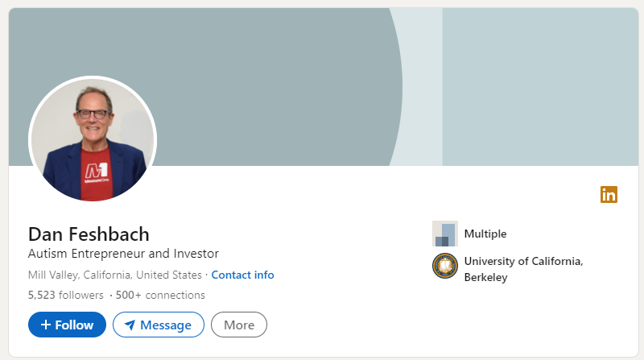The height and width of the screenshot is (360, 644).
Task: Click the Mill Valley, California location text
Action: (x=115, y=275)
